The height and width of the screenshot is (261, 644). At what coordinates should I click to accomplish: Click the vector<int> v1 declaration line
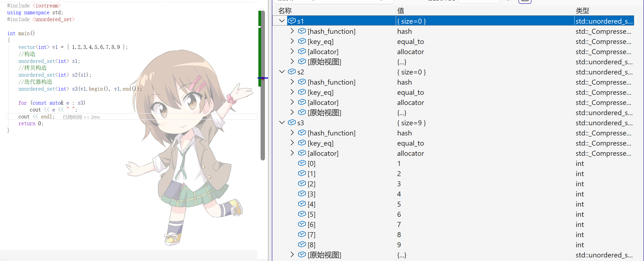coord(73,47)
